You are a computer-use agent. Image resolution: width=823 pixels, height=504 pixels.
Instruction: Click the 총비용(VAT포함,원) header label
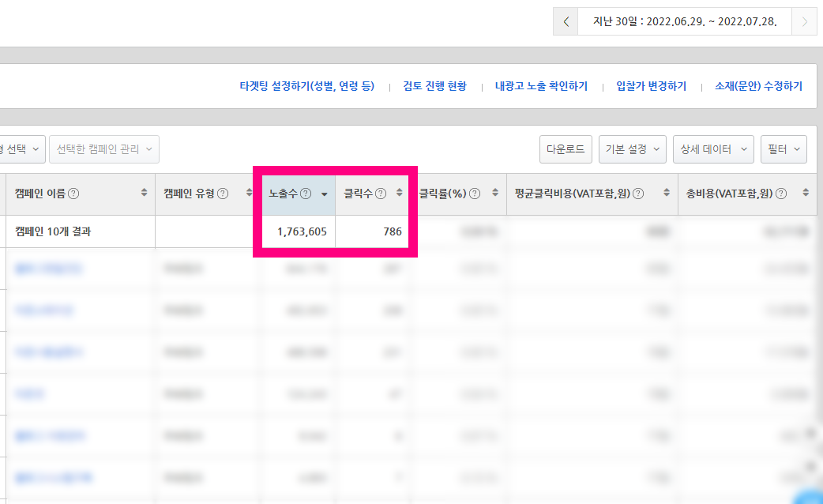(730, 194)
